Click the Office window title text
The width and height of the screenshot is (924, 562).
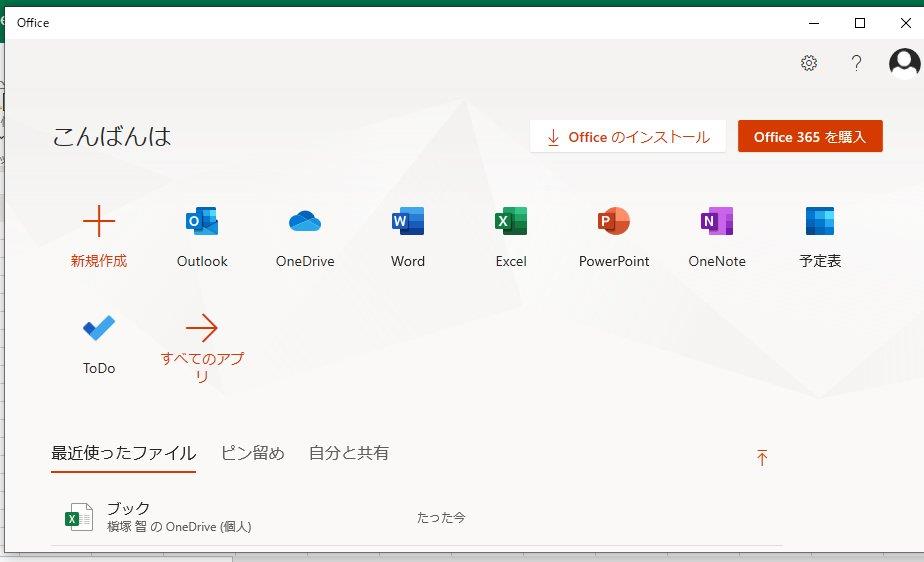(33, 23)
